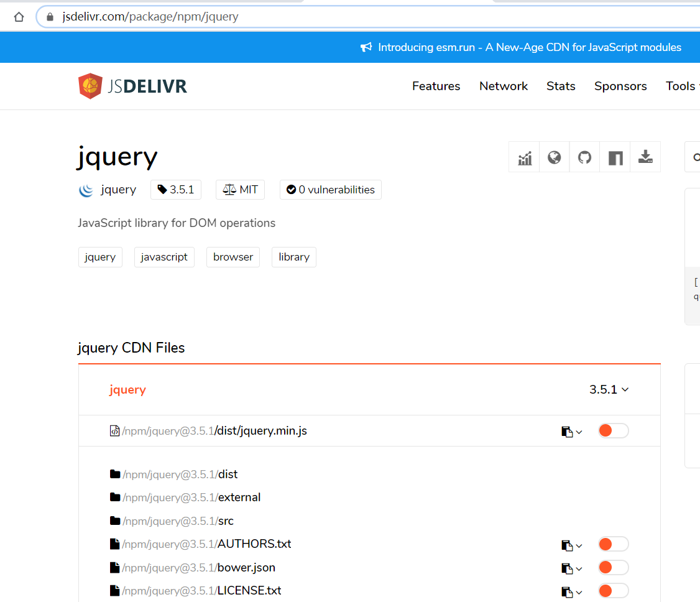Image resolution: width=700 pixels, height=602 pixels.
Task: Open copy dropdown for AUTHORS.txt
Action: (572, 546)
